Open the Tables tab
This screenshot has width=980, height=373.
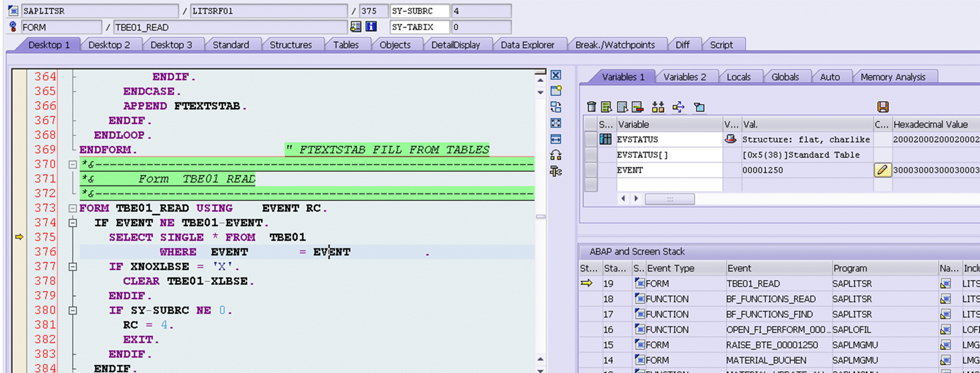pyautogui.click(x=346, y=45)
